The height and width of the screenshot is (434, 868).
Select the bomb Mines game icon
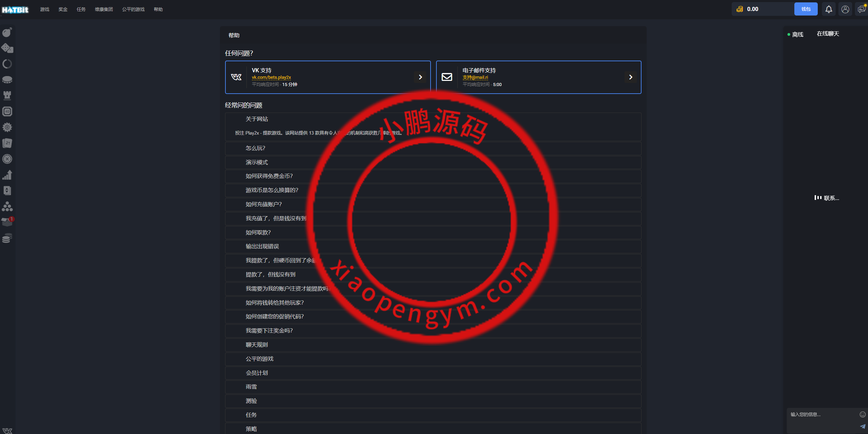pyautogui.click(x=8, y=32)
